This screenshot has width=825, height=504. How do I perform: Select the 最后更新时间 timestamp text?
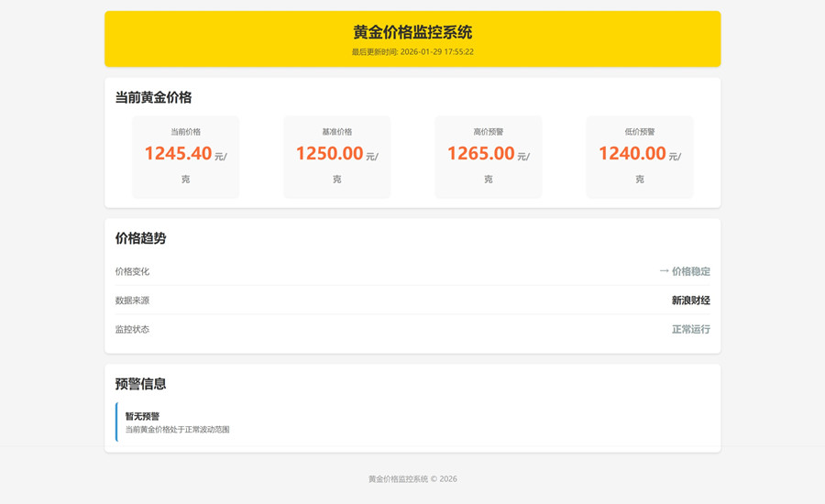[x=412, y=52]
